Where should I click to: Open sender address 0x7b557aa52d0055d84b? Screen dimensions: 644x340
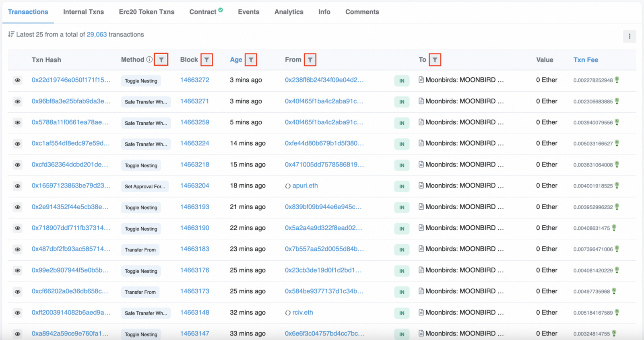point(324,249)
